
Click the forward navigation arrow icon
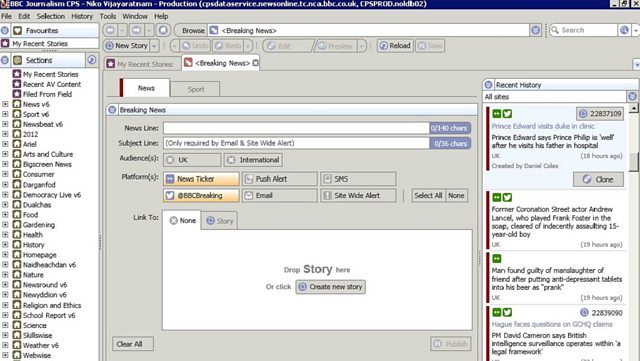(x=136, y=30)
